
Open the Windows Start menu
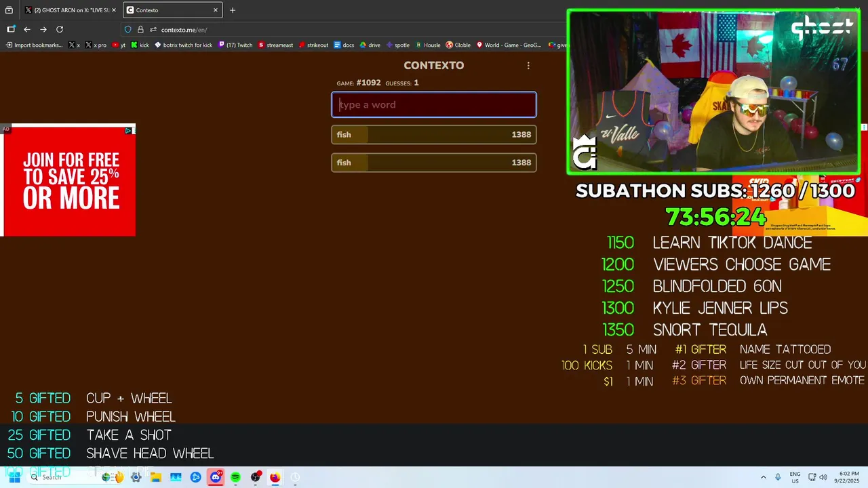tap(14, 477)
